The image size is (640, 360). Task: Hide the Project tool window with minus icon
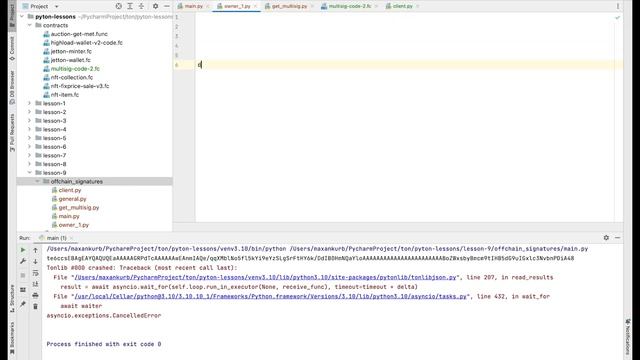point(167,6)
